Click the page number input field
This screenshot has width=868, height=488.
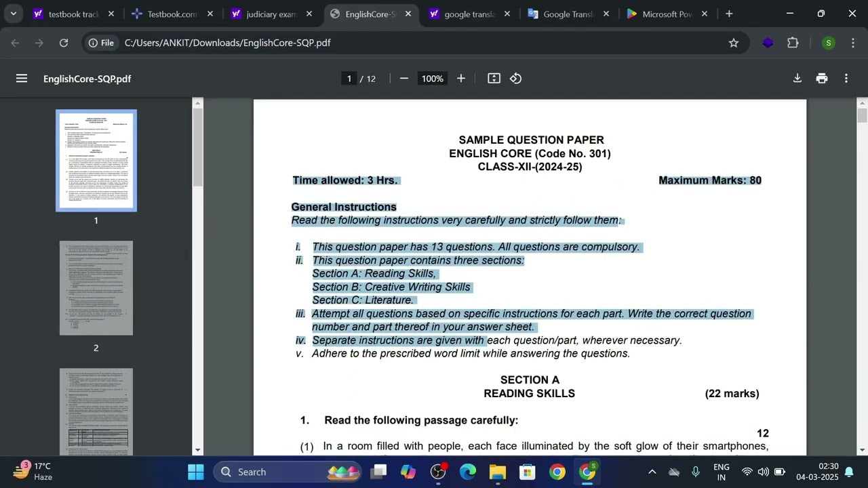[349, 79]
